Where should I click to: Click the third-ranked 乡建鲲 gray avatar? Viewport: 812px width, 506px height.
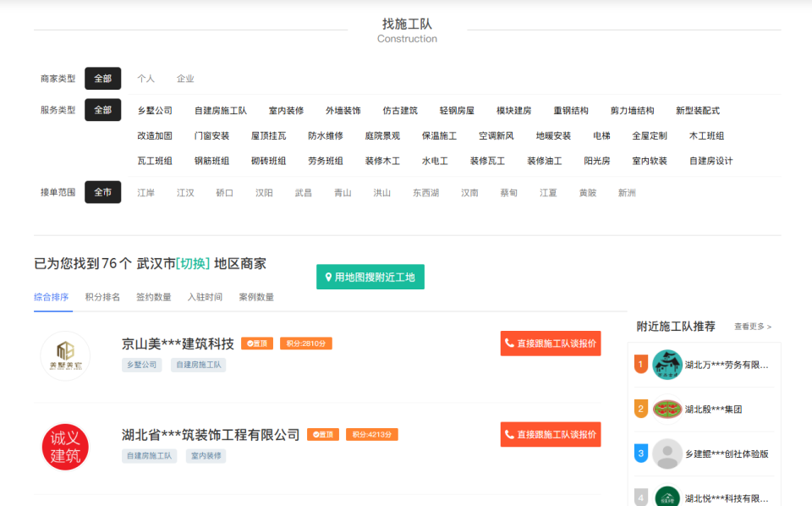tap(667, 454)
